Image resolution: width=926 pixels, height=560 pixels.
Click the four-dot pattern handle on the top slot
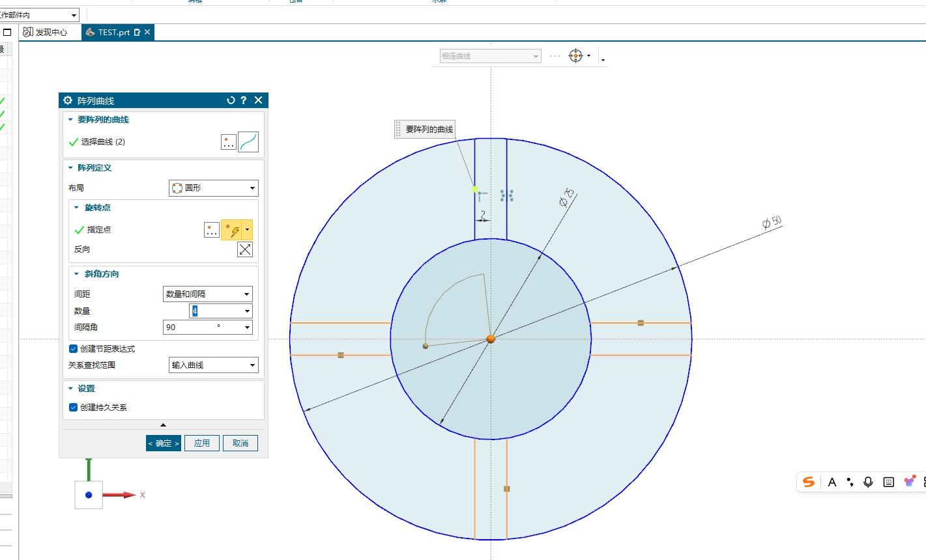click(507, 195)
